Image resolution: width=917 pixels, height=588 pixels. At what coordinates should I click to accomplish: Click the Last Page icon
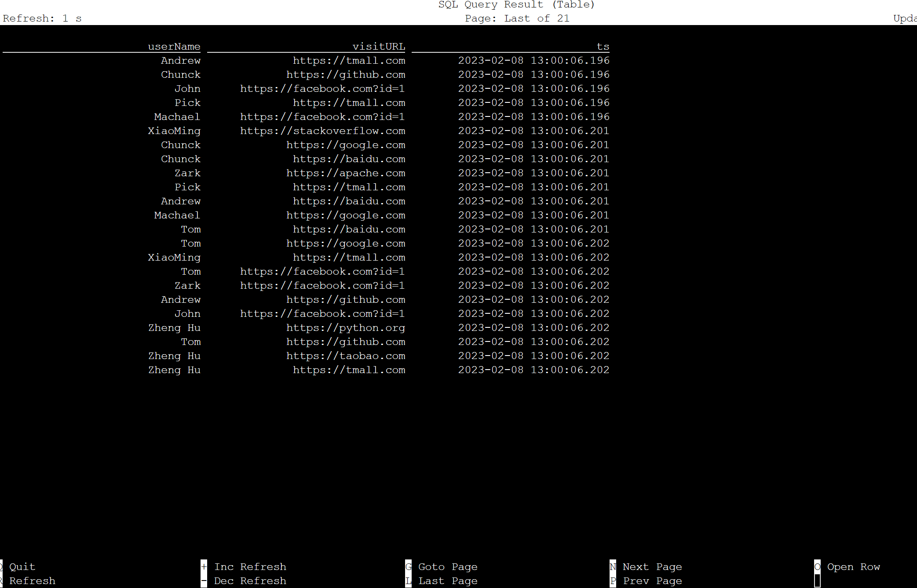[410, 580]
